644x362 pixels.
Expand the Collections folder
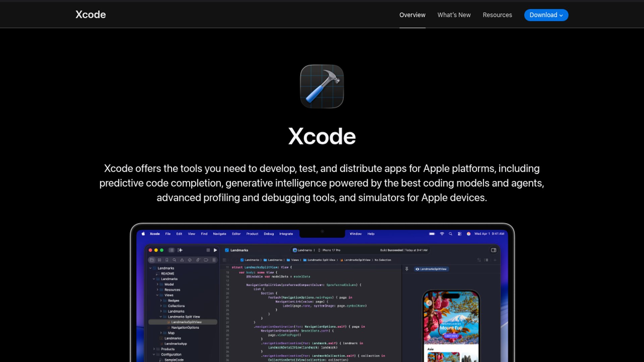pyautogui.click(x=161, y=306)
